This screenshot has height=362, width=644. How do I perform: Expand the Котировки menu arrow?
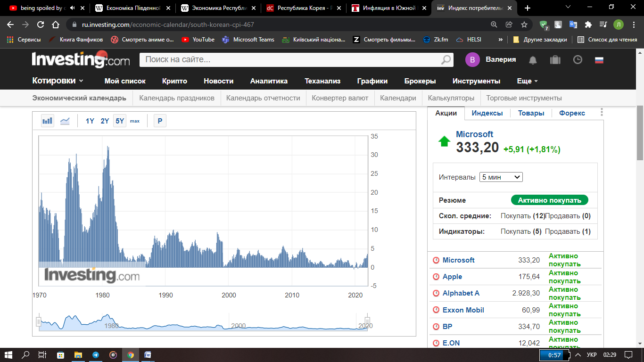point(81,81)
